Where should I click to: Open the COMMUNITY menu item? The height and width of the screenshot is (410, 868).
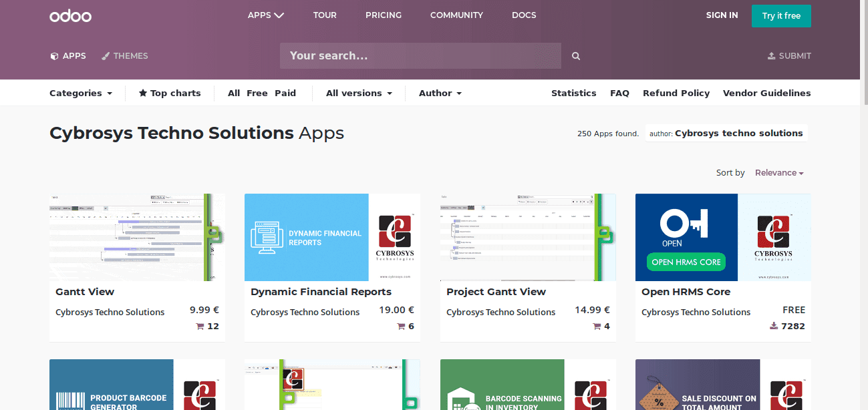tap(456, 15)
